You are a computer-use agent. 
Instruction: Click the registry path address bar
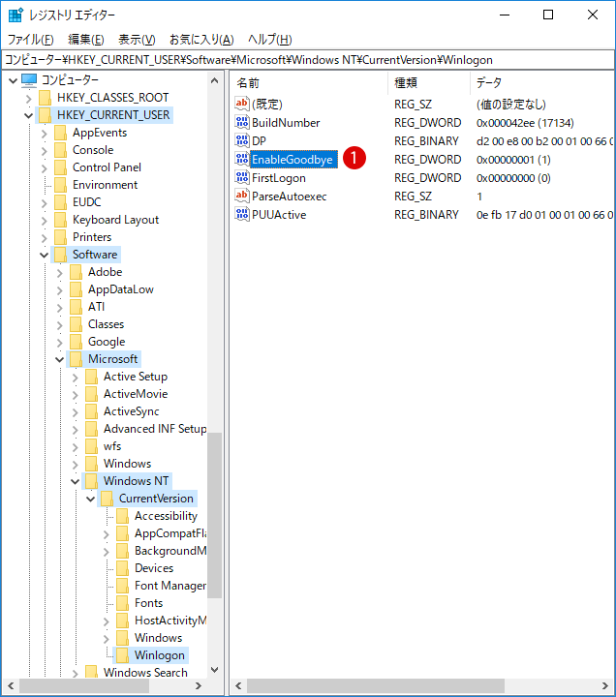pyautogui.click(x=308, y=60)
